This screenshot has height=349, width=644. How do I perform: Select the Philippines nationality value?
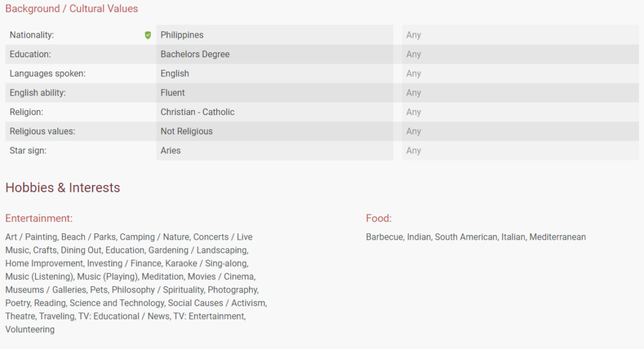(x=182, y=35)
